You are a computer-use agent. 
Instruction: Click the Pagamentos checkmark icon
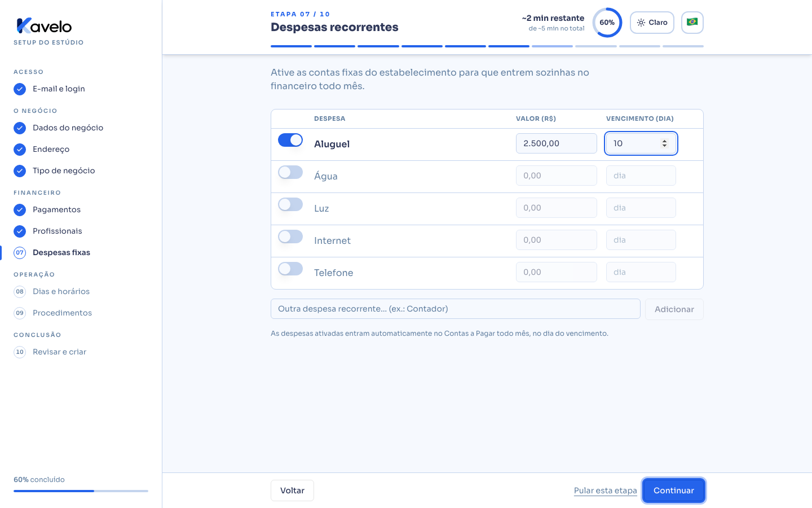20,210
